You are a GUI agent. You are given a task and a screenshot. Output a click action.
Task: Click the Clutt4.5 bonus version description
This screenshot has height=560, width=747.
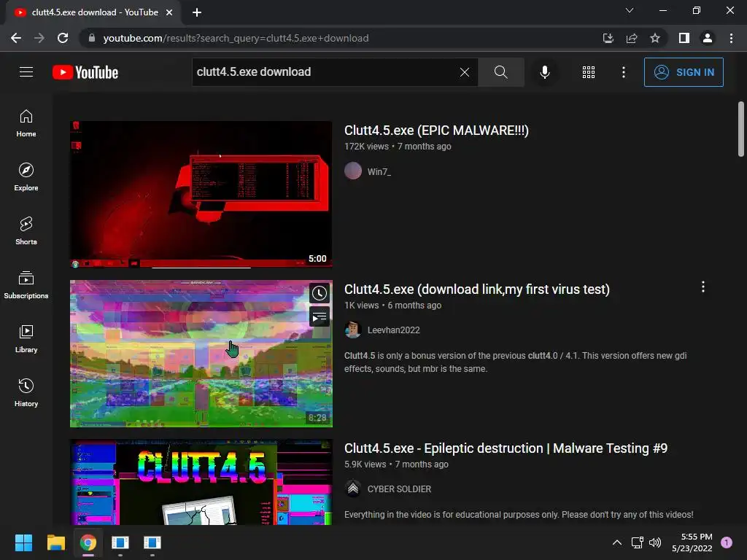coord(516,362)
